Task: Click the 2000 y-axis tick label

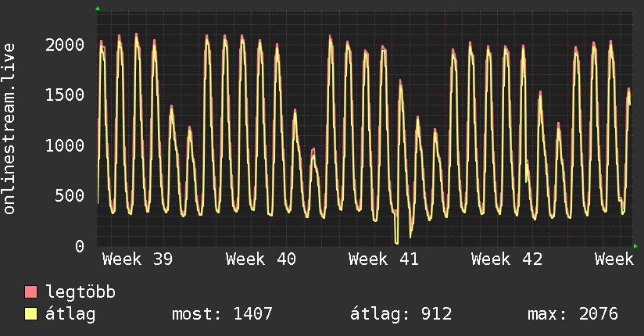Action: [65, 45]
